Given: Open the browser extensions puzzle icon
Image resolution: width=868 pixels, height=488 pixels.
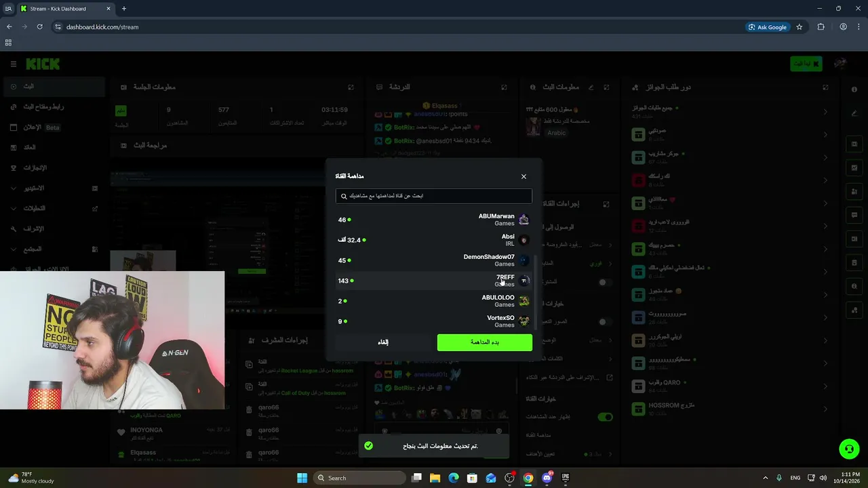Looking at the screenshot, I should pos(821,27).
